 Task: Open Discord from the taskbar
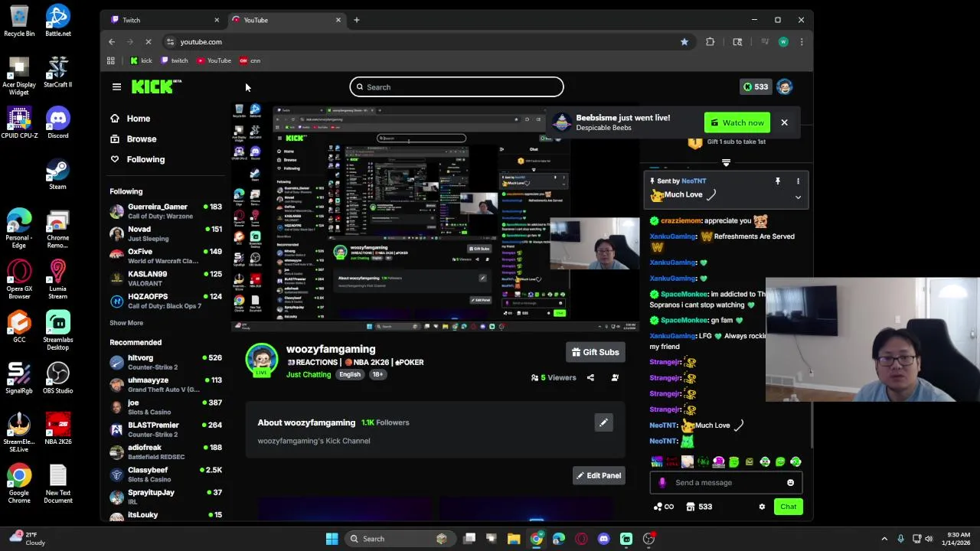click(604, 539)
